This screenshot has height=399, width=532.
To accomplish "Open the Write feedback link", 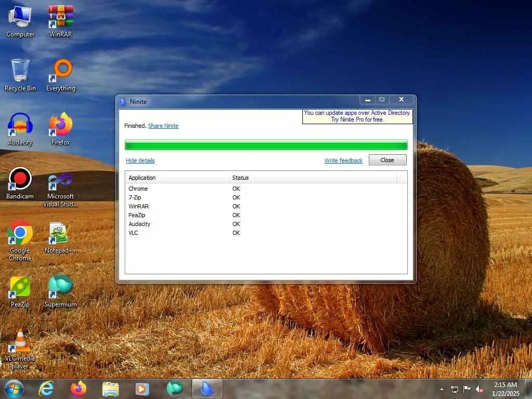I will coord(343,161).
